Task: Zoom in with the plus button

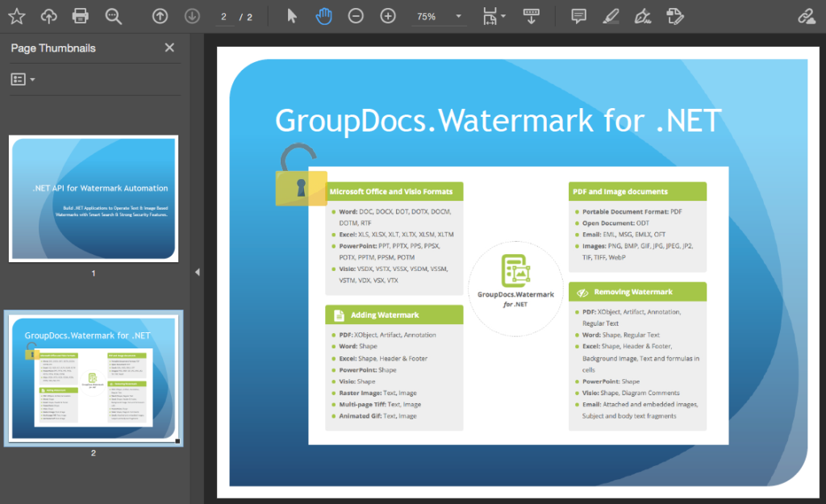Action: point(388,15)
